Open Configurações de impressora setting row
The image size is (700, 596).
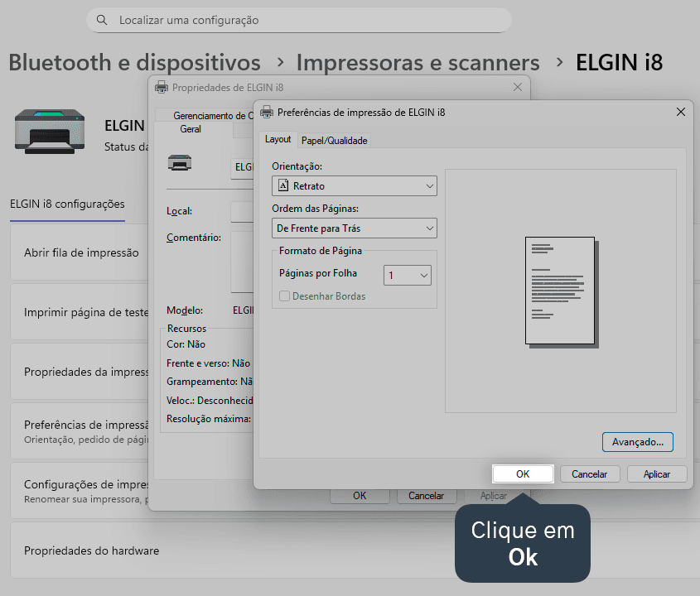[x=79, y=491]
